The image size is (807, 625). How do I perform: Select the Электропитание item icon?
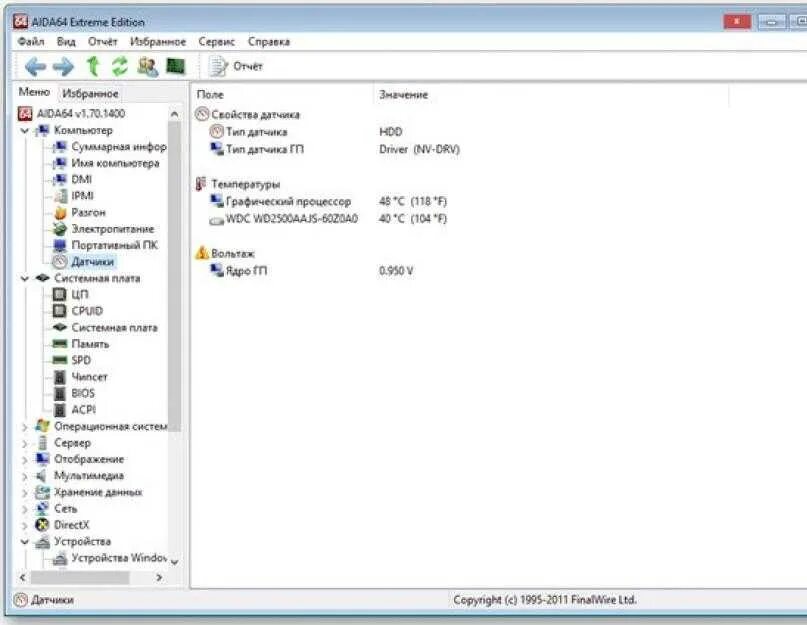(60, 229)
